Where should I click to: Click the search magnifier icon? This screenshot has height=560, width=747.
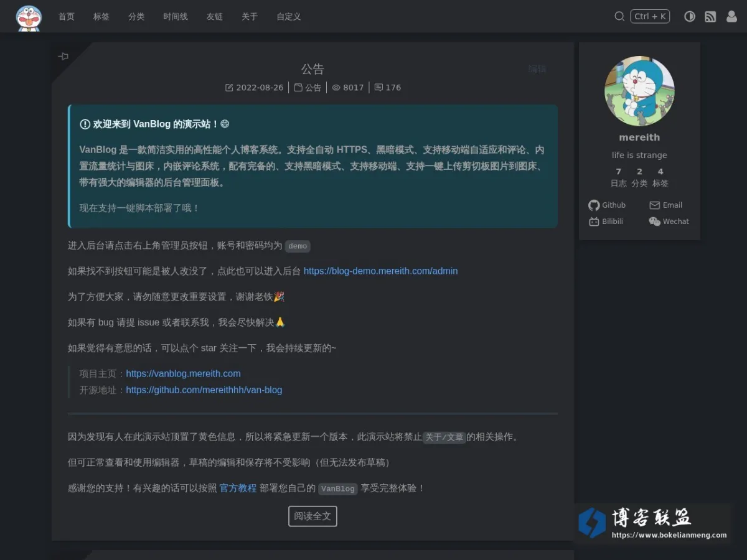coord(619,17)
